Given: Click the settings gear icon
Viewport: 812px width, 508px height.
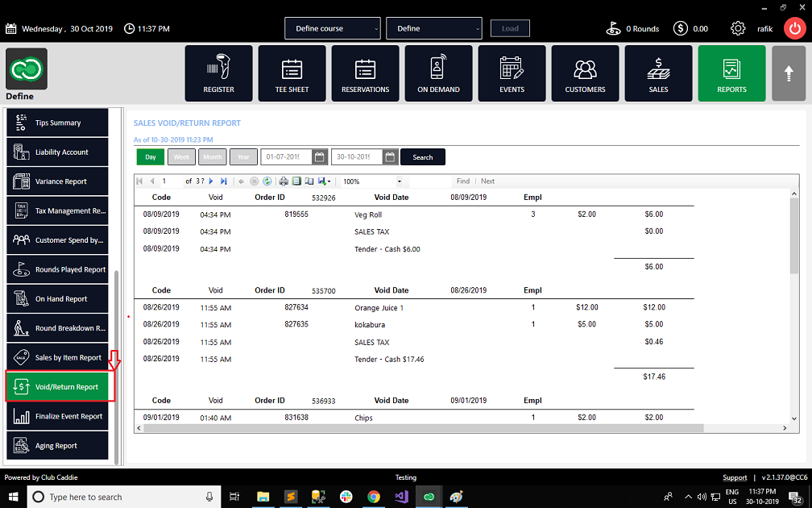Looking at the screenshot, I should (737, 28).
